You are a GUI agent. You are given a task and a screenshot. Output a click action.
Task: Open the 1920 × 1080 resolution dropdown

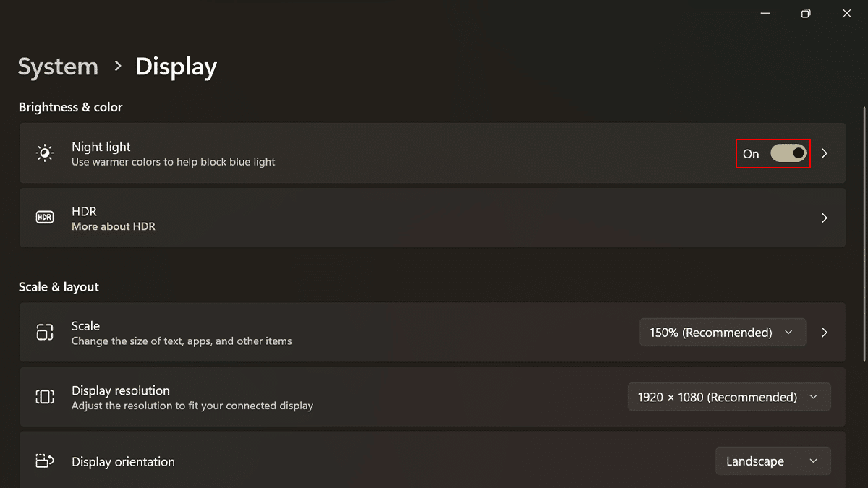coord(728,397)
